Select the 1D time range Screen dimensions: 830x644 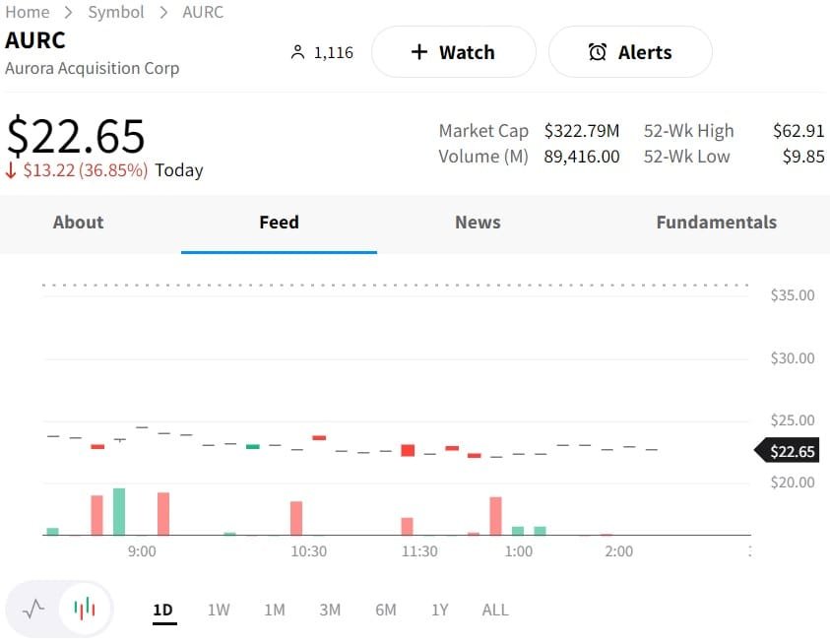pyautogui.click(x=162, y=611)
